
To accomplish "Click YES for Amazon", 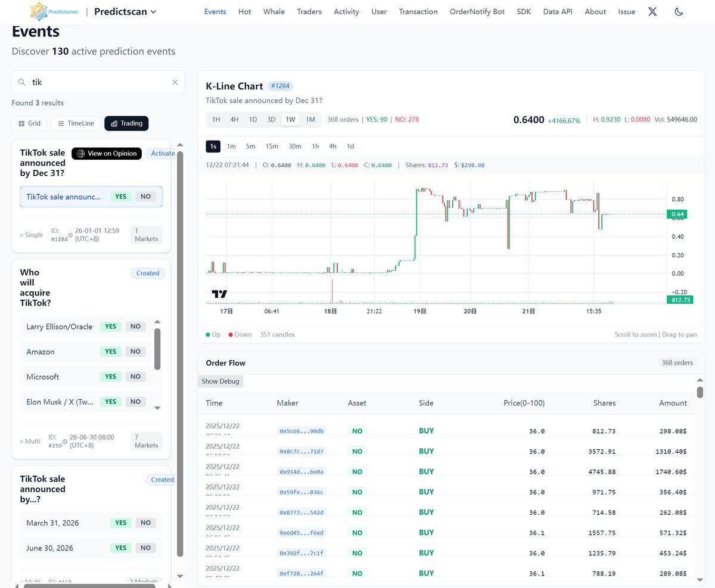I will [110, 351].
